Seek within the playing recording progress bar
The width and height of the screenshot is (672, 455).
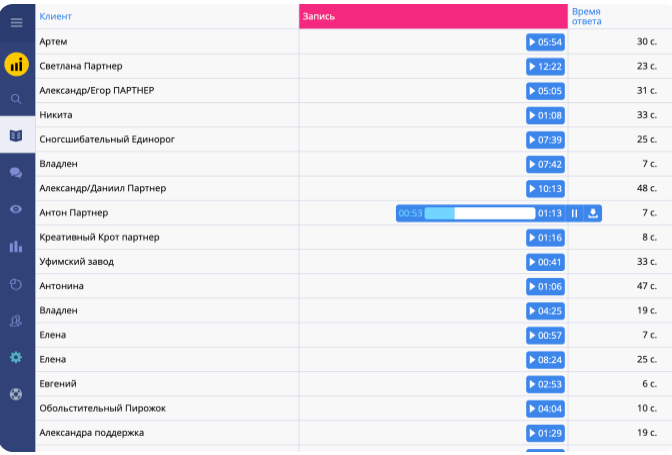(x=480, y=213)
